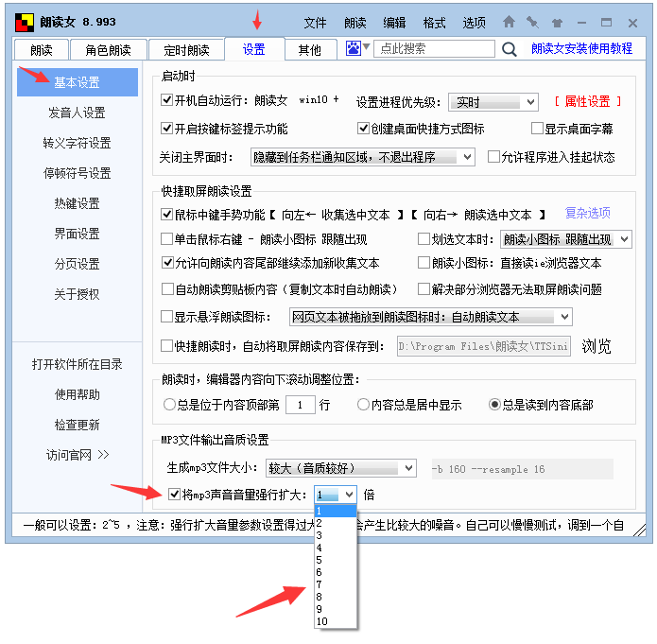The width and height of the screenshot is (657, 644).
Task: Select 总是读到内容底部 radio button
Action: [494, 405]
